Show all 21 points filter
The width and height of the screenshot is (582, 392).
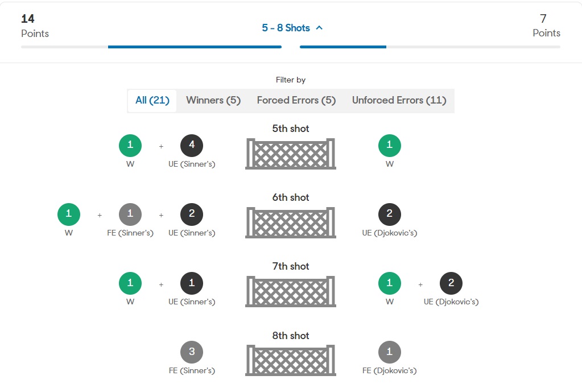(x=152, y=101)
